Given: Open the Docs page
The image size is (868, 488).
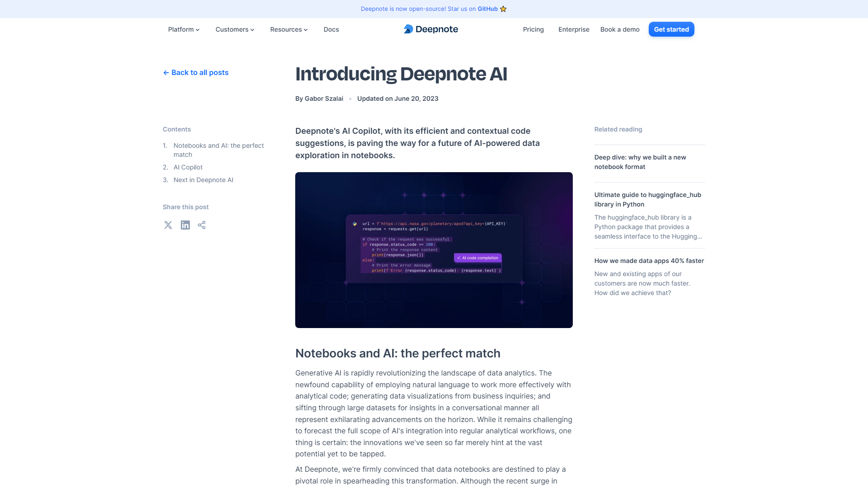Looking at the screenshot, I should (331, 29).
